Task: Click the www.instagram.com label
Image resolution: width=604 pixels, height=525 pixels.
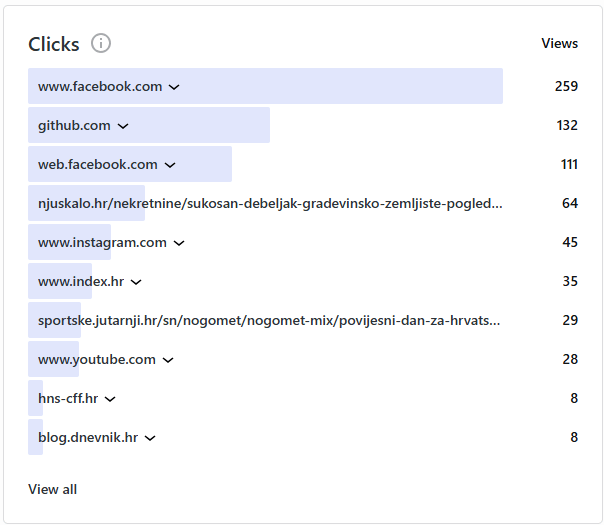Action: pyautogui.click(x=102, y=243)
